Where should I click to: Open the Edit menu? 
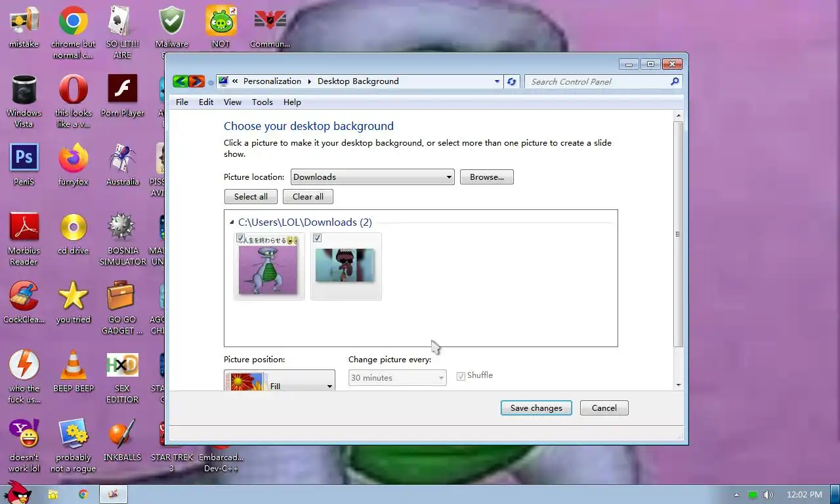pyautogui.click(x=206, y=102)
